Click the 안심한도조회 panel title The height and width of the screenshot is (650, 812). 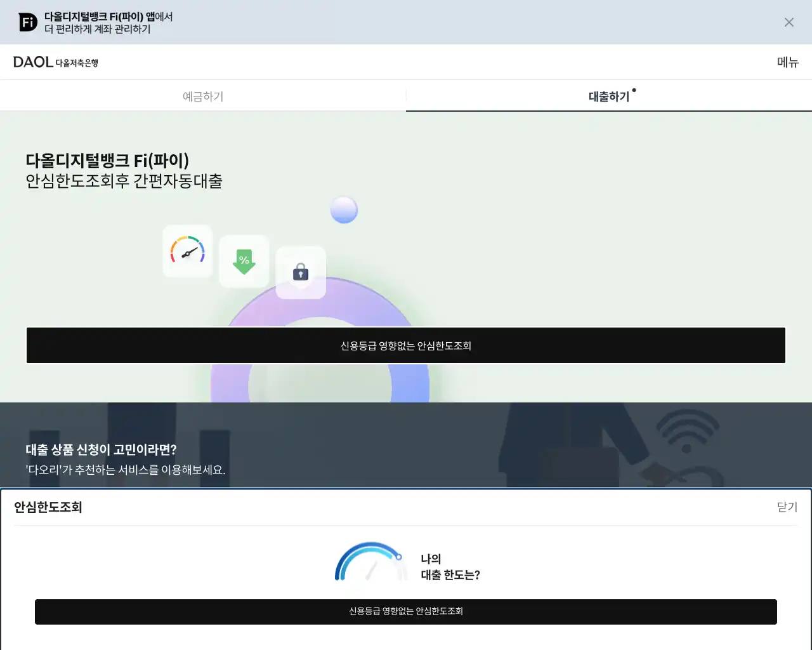click(48, 507)
